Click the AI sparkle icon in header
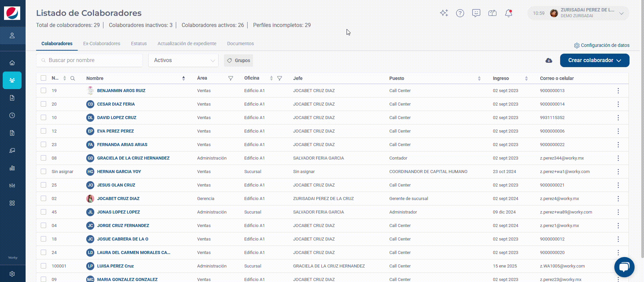The image size is (644, 282). (x=444, y=13)
